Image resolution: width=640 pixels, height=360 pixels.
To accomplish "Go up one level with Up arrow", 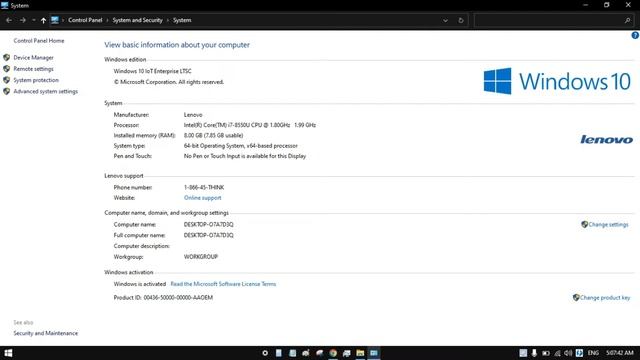I will [43, 20].
